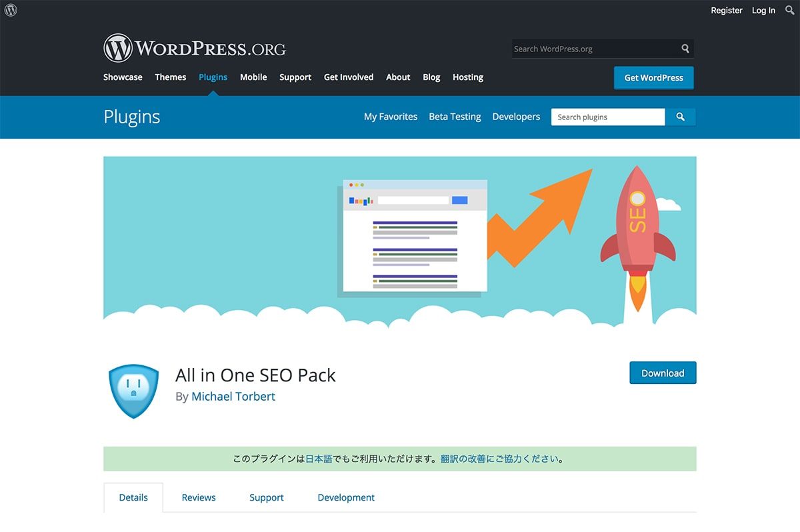Open the author Michael Torbert link

coord(233,396)
